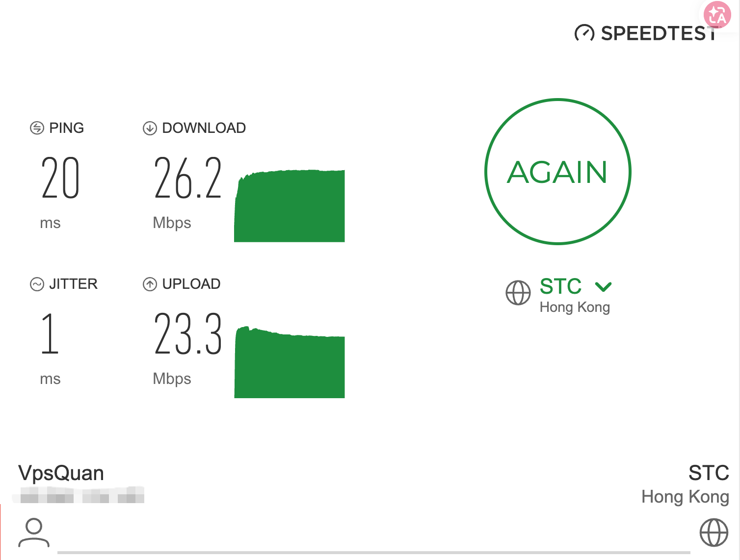Click the VpsQuan provider name
The width and height of the screenshot is (740, 560).
(x=61, y=473)
